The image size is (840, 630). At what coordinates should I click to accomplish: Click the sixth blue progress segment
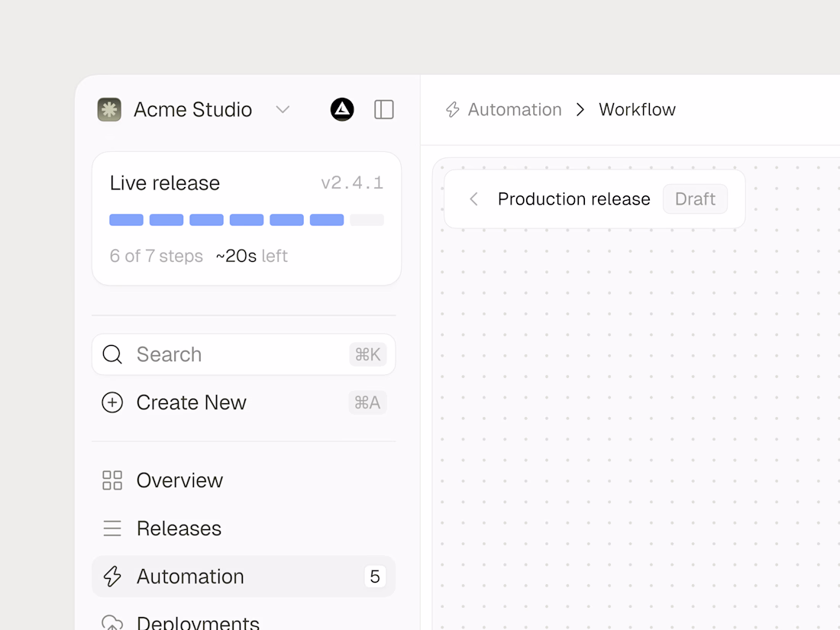click(x=327, y=220)
